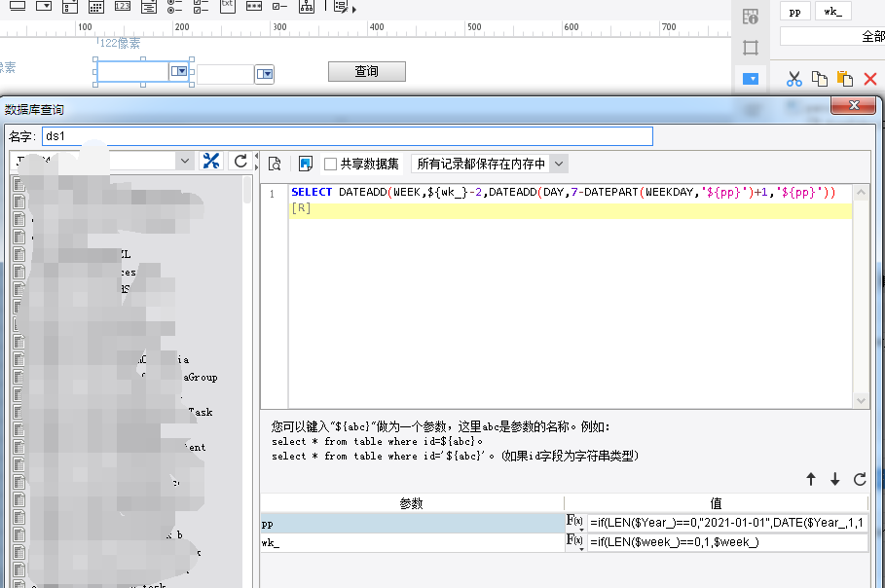885x588 pixels.
Task: Open the selected combo box widget's dropdown arrow
Action: point(179,71)
